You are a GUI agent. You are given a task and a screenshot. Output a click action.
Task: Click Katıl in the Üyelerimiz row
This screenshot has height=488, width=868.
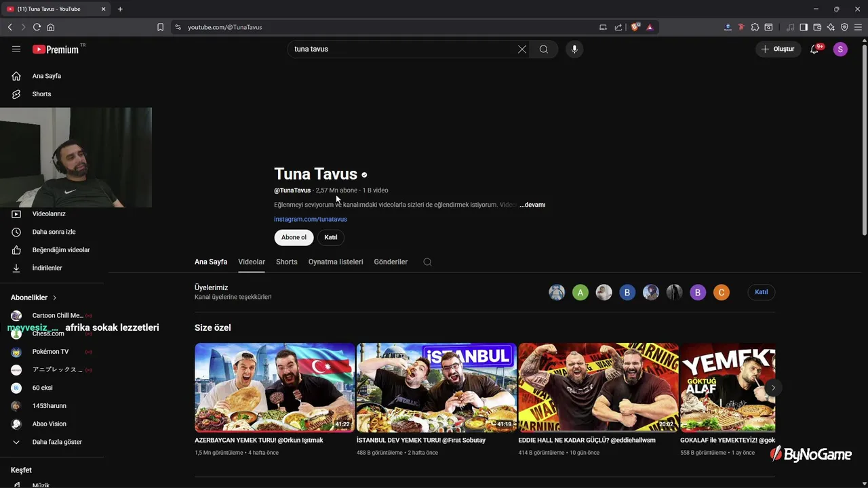(762, 292)
